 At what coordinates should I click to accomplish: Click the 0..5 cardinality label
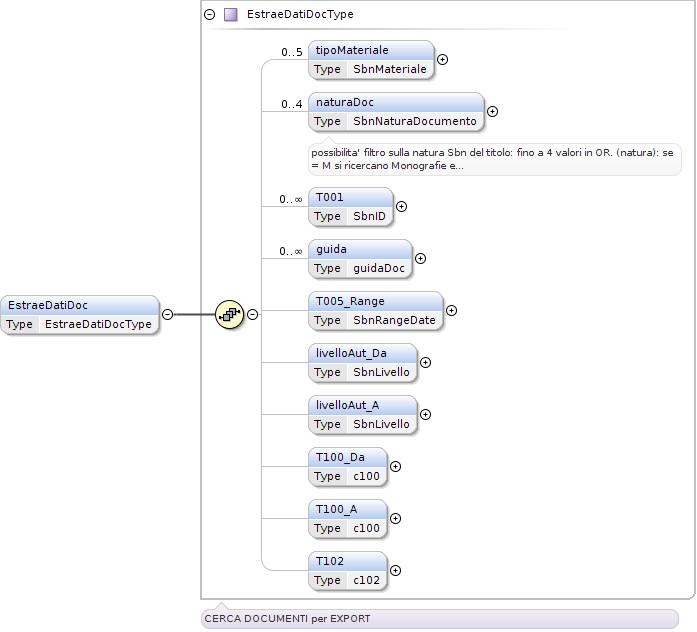[292, 52]
